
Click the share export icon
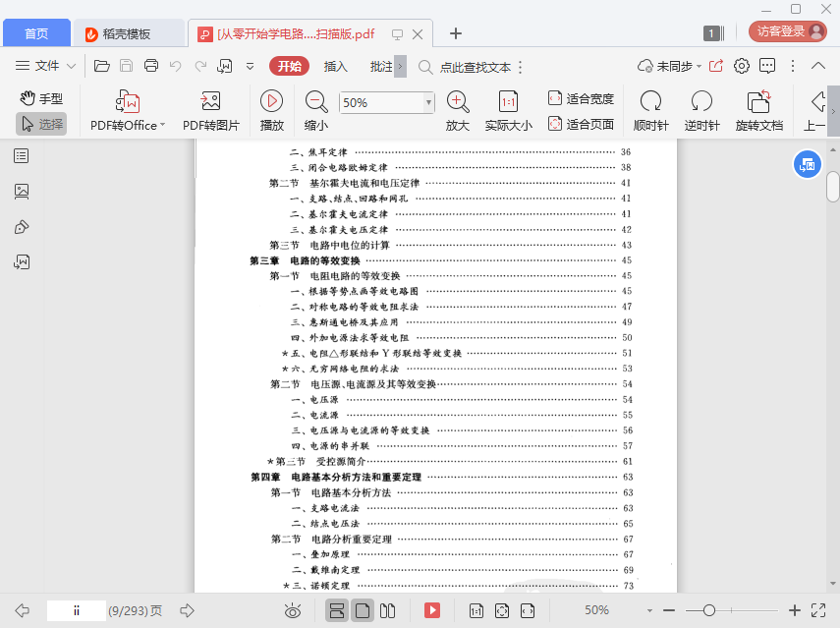point(716,66)
